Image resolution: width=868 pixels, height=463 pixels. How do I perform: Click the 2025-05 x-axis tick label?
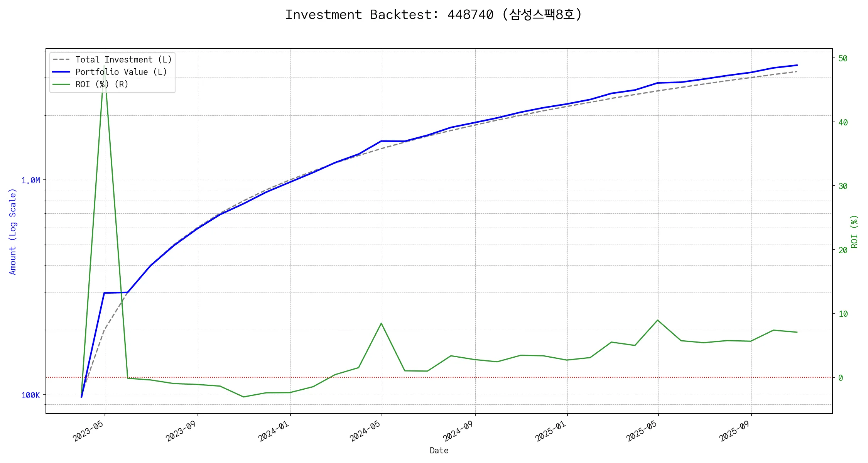click(642, 431)
